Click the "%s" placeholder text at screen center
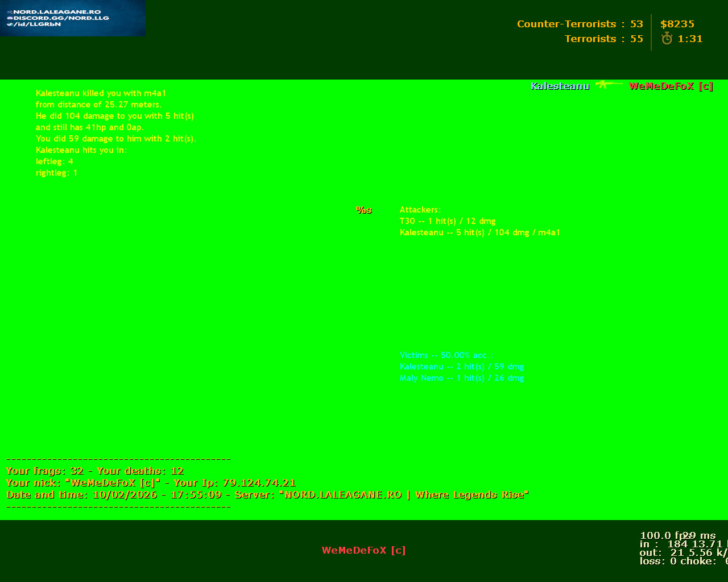 point(364,210)
